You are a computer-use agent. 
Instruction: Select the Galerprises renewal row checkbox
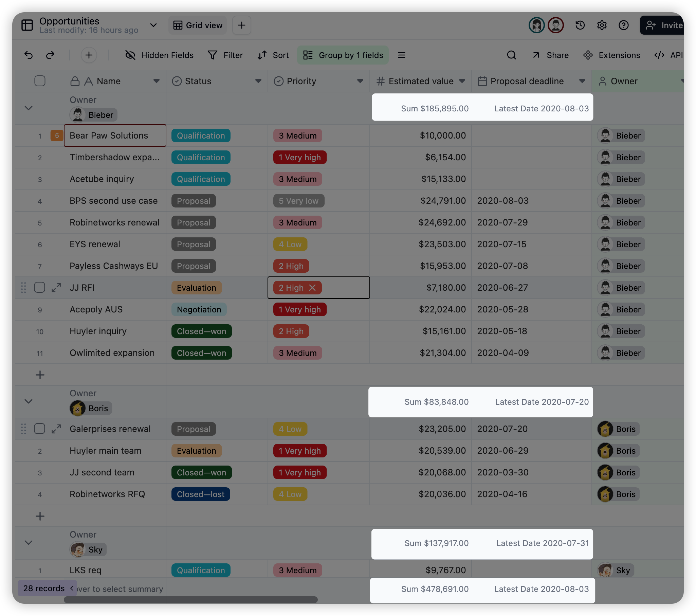40,429
